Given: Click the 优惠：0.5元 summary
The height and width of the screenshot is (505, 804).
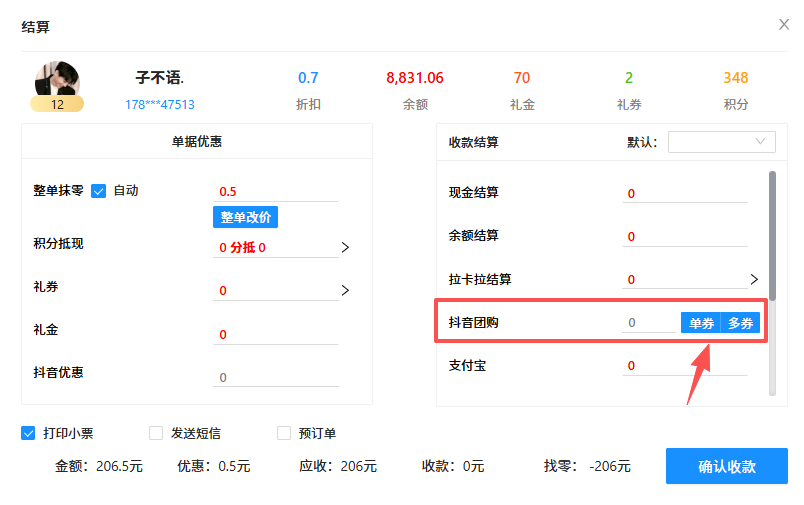Looking at the screenshot, I should point(214,466).
